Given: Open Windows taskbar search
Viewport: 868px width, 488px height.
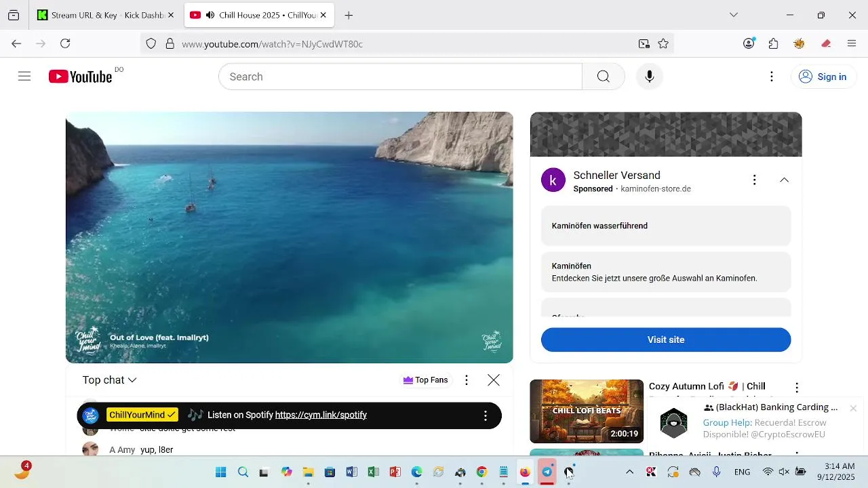Looking at the screenshot, I should pyautogui.click(x=243, y=472).
